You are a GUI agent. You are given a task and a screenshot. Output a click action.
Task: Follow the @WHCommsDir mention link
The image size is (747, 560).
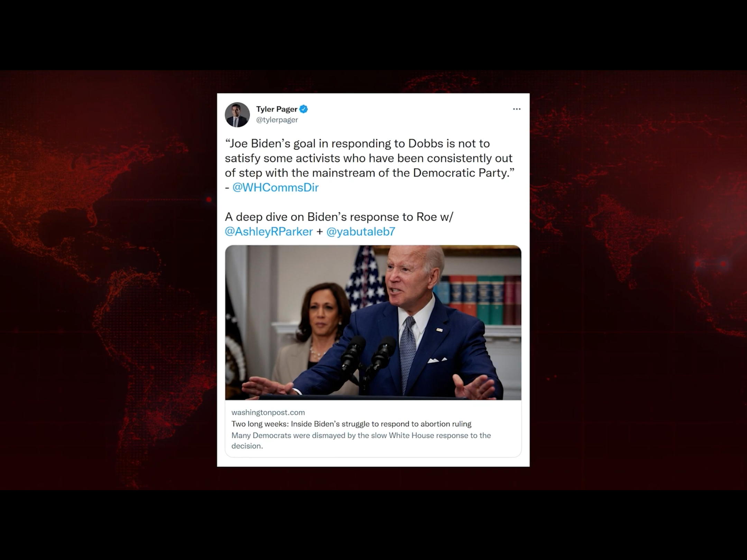click(275, 187)
